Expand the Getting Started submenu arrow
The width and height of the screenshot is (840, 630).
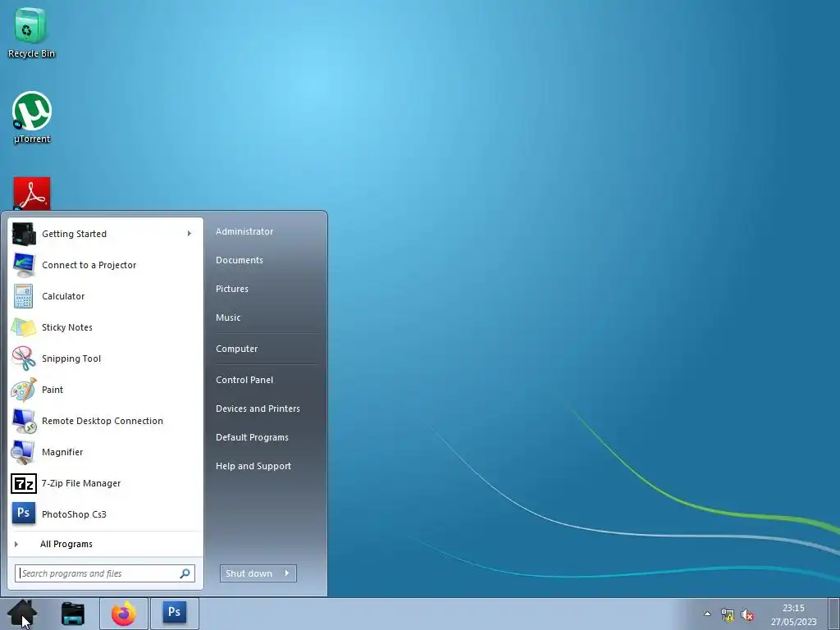(189, 233)
